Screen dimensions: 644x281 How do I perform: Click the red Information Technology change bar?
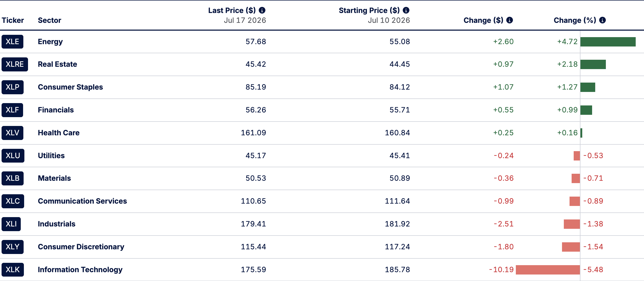click(x=548, y=270)
